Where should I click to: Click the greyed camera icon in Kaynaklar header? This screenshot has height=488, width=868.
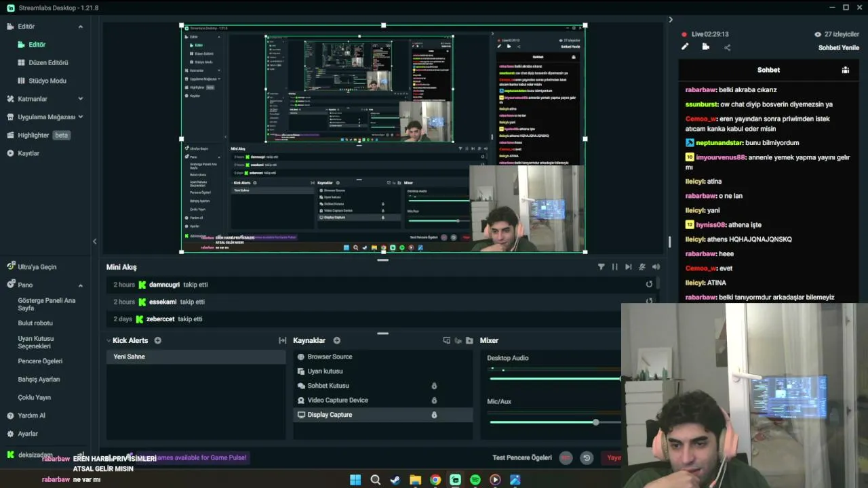pos(458,340)
